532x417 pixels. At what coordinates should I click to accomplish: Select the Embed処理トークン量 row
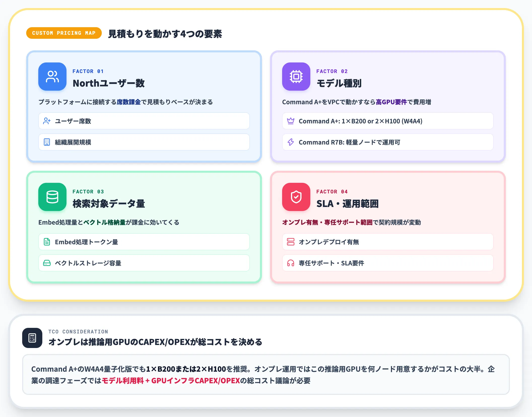click(144, 242)
